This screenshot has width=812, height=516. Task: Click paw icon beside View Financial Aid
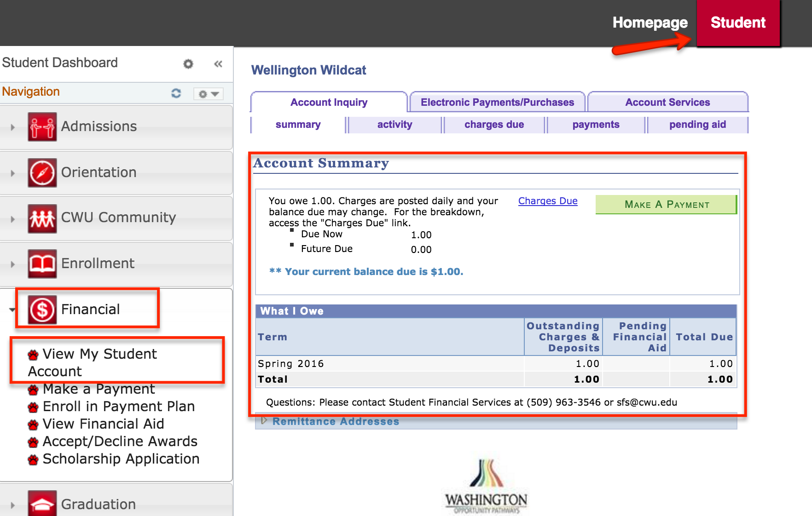point(33,425)
